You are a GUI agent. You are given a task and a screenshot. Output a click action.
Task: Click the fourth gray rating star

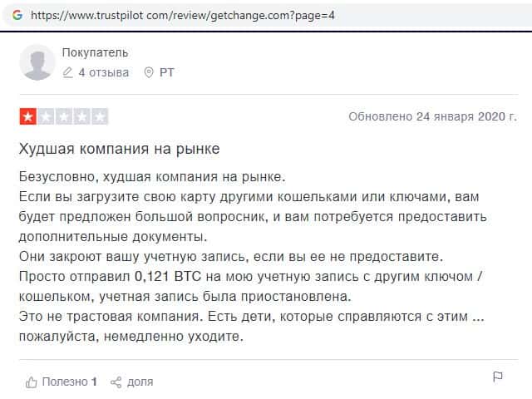(81, 116)
